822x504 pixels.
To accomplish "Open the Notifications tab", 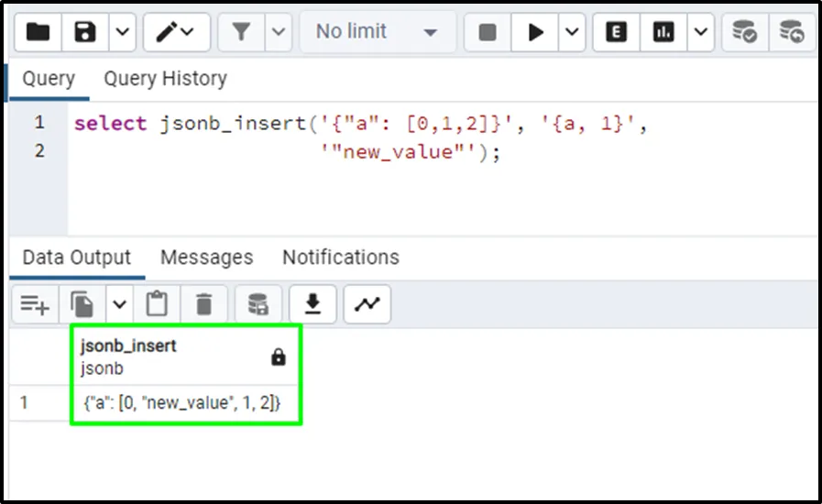I will (x=340, y=257).
